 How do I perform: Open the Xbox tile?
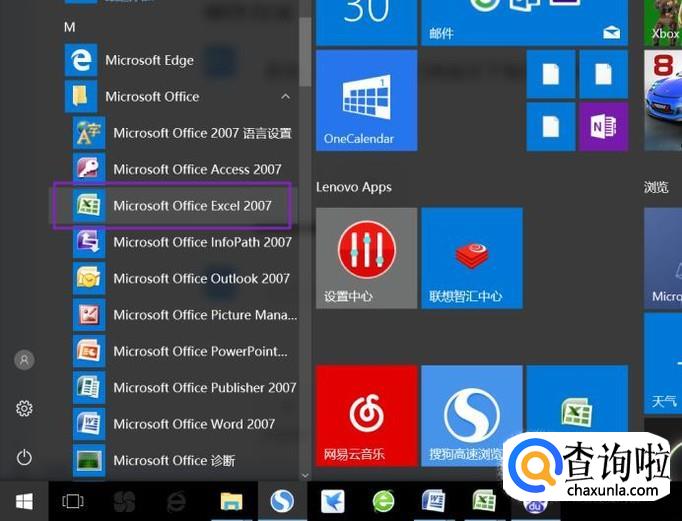point(663,22)
